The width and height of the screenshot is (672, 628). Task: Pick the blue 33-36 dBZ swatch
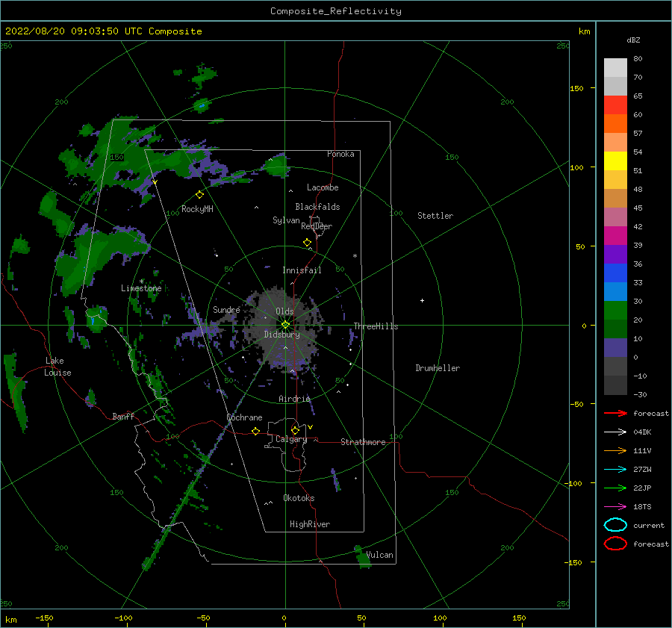[x=615, y=273]
